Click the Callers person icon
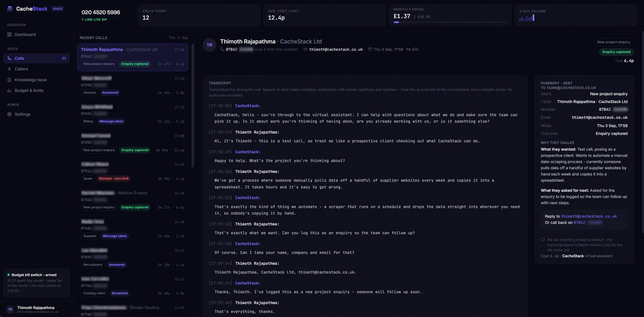 9,69
